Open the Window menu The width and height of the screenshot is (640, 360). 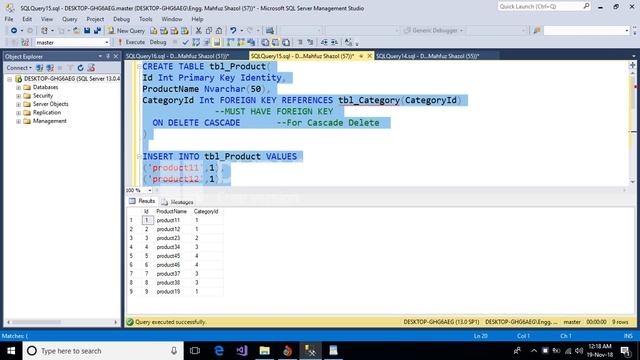[x=172, y=19]
